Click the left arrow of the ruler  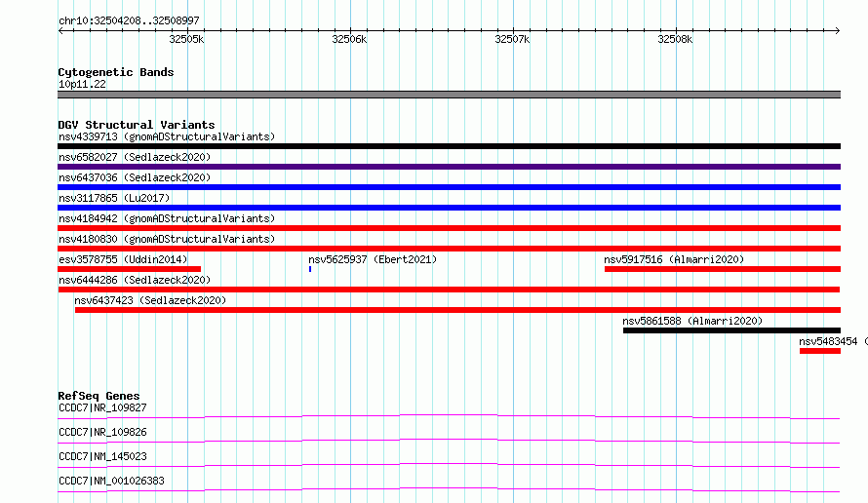60,31
